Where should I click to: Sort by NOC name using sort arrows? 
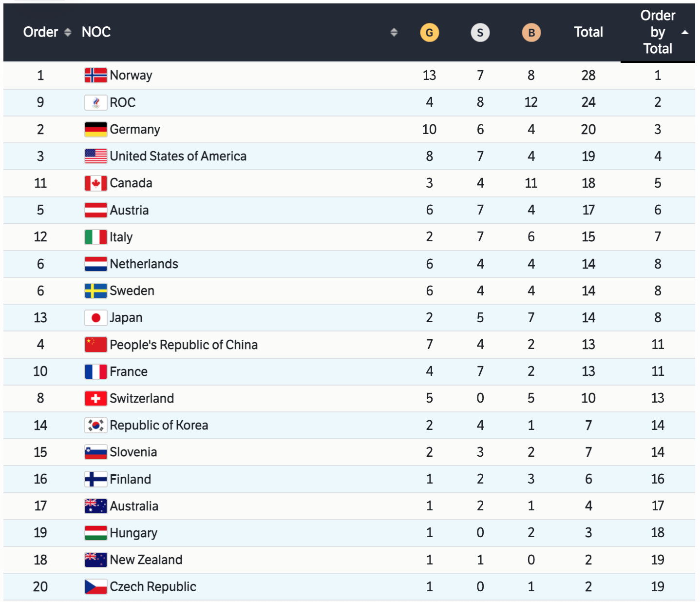click(x=394, y=32)
